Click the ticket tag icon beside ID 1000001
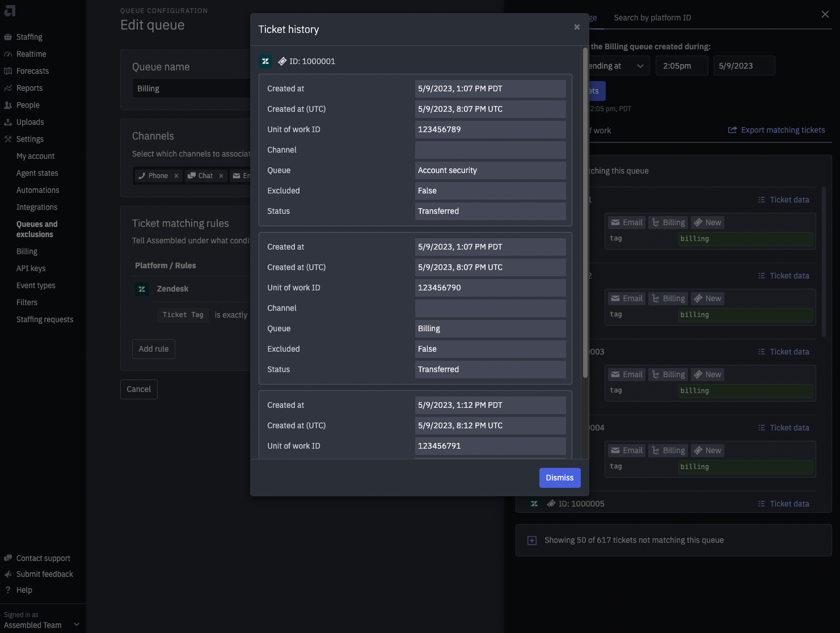Image resolution: width=840 pixels, height=633 pixels. pyautogui.click(x=282, y=61)
